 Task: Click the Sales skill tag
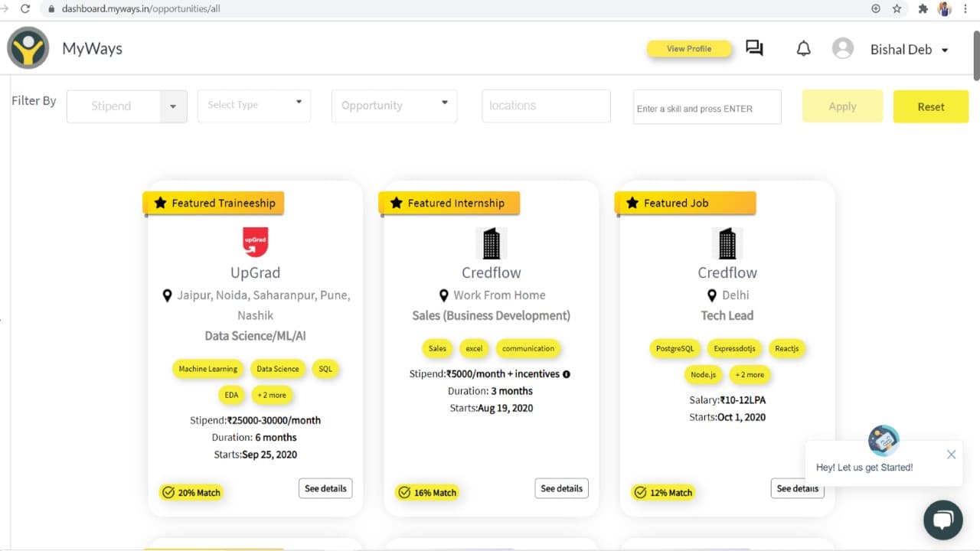[437, 348]
